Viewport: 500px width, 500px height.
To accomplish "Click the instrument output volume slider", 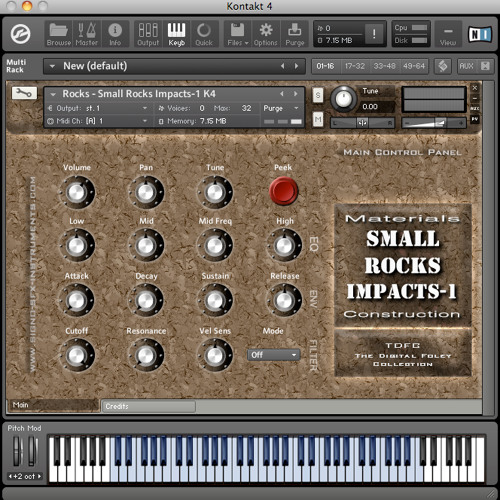I will tap(434, 123).
